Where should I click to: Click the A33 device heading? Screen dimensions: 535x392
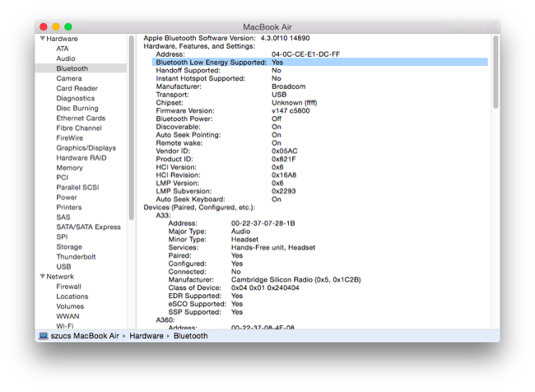click(x=163, y=216)
